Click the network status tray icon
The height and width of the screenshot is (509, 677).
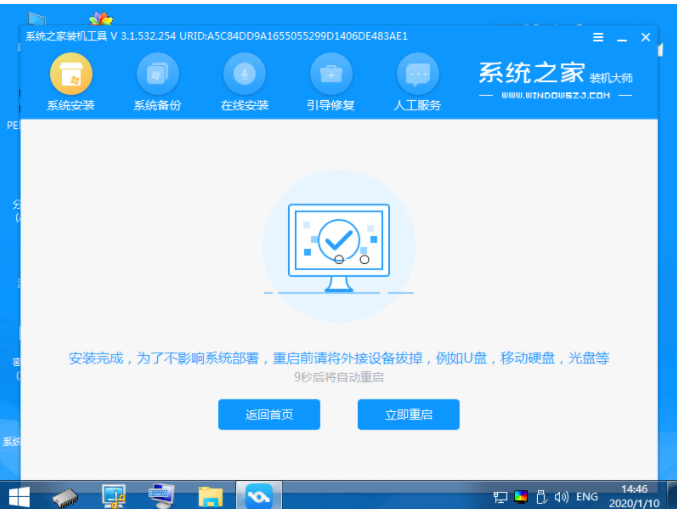click(x=500, y=496)
